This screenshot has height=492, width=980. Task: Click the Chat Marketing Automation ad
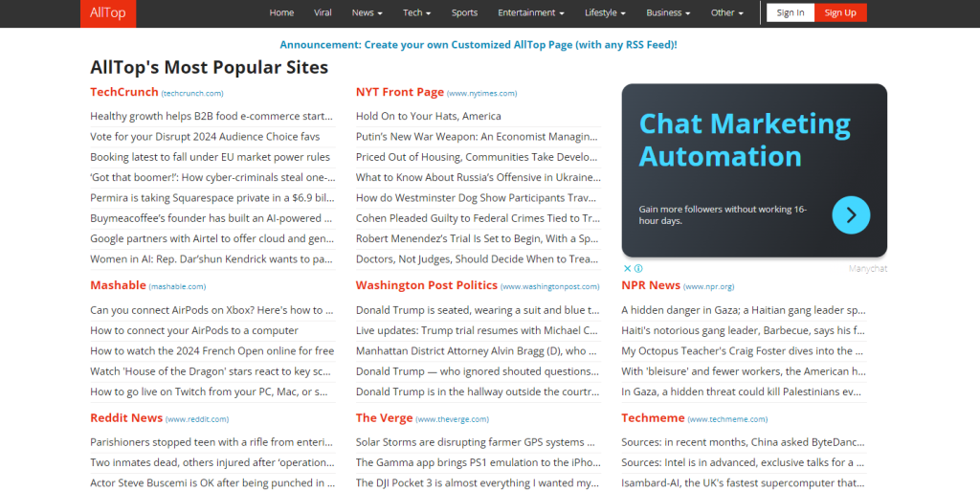754,170
